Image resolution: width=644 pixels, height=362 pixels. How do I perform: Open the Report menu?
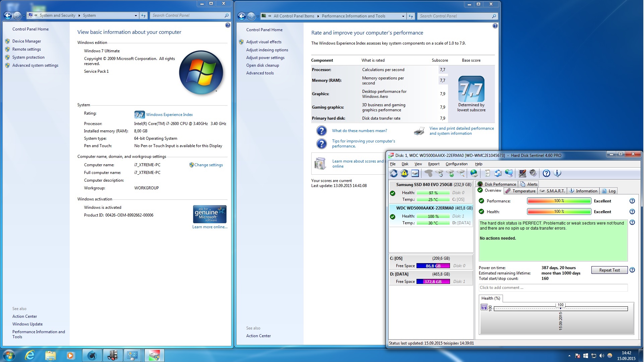coord(434,164)
